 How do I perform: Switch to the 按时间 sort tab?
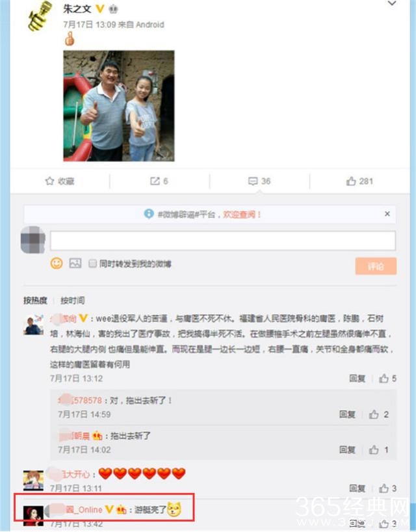coord(72,300)
